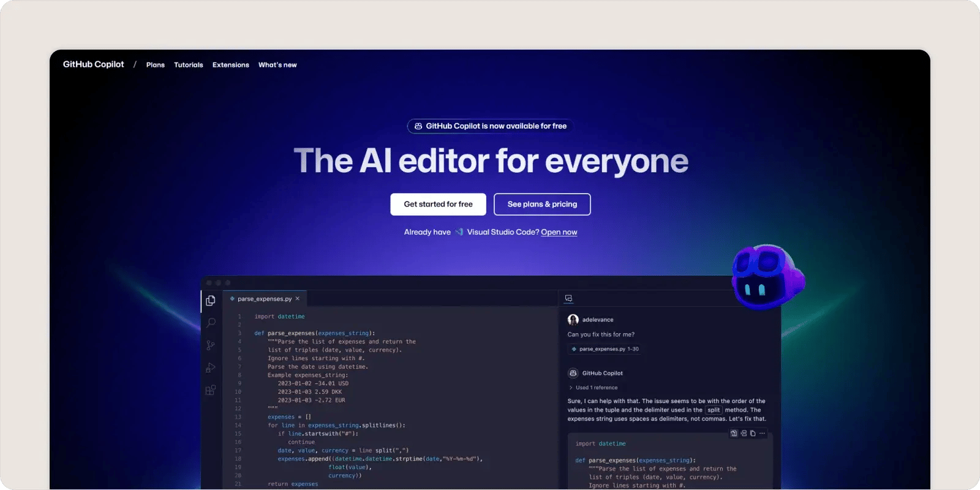Click 'GitHub Copilot is now available for free' banner

490,126
